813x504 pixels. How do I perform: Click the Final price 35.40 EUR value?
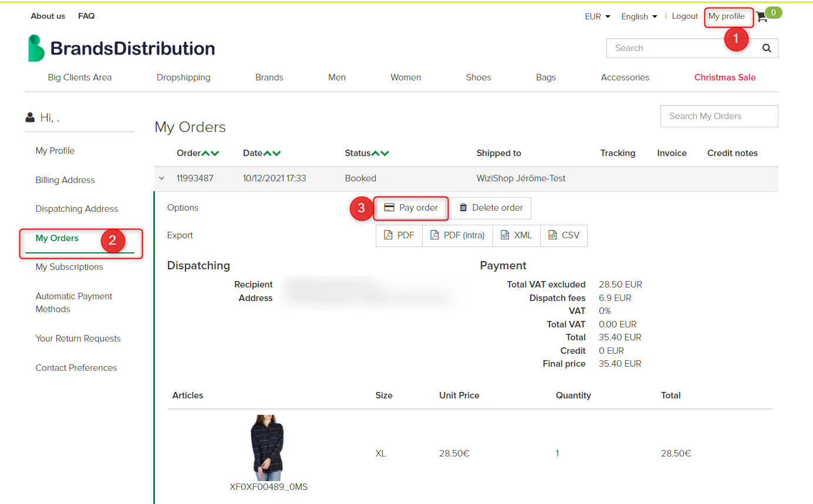[620, 364]
